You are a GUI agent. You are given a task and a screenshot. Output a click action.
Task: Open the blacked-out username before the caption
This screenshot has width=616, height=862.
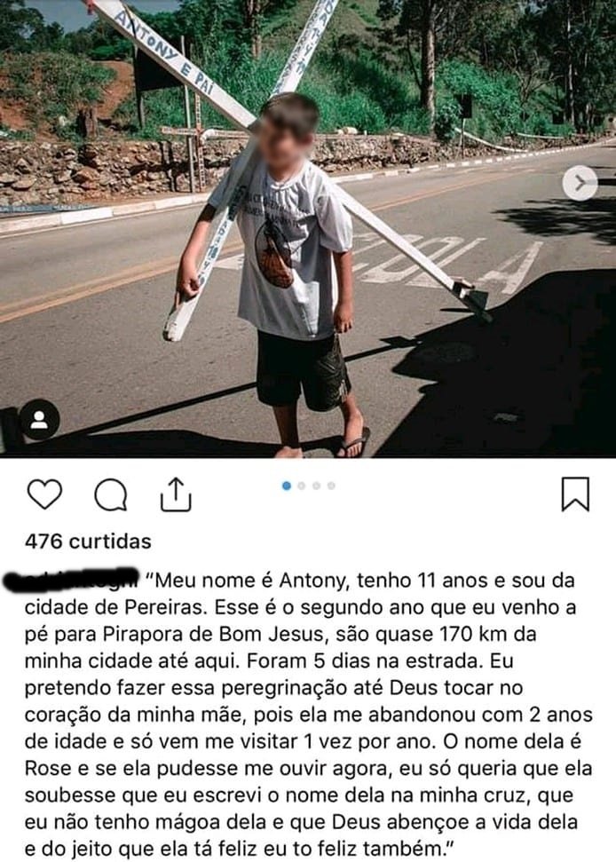point(71,581)
